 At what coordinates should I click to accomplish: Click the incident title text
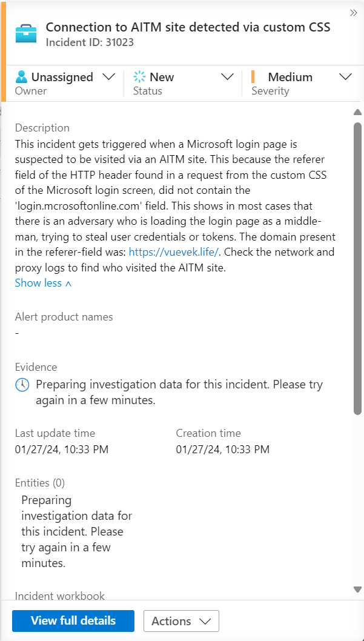pos(188,27)
